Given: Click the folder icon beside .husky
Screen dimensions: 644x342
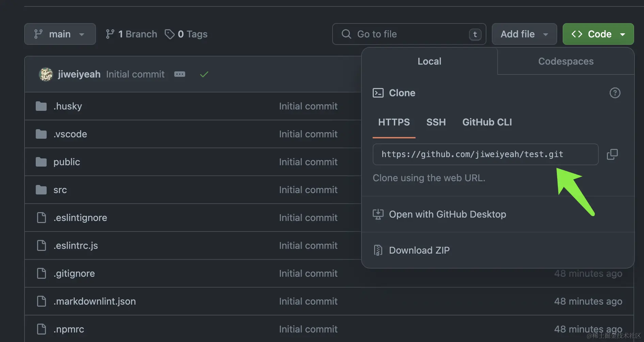Looking at the screenshot, I should tap(41, 106).
